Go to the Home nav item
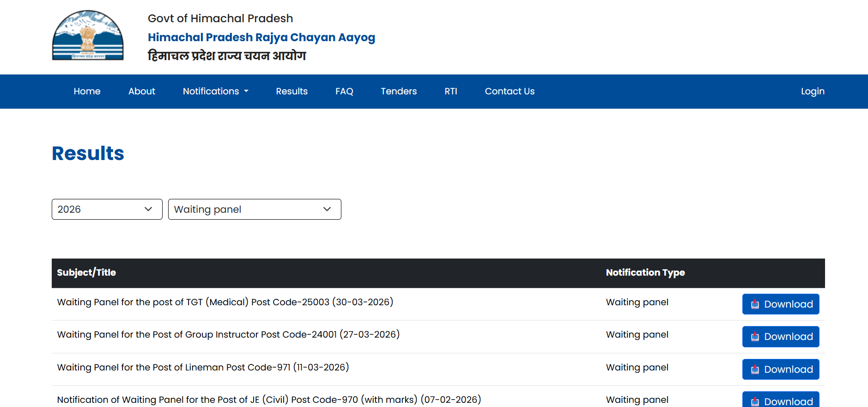Image resolution: width=868 pixels, height=407 pixels. pyautogui.click(x=87, y=92)
